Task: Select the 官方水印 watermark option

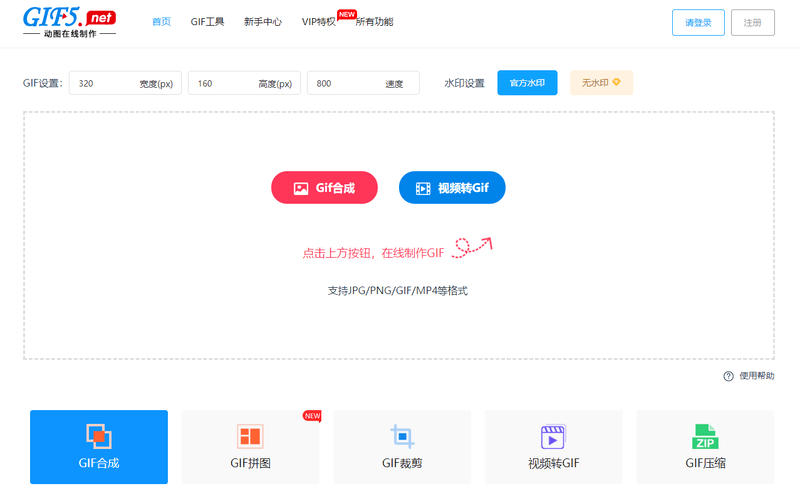Action: pyautogui.click(x=527, y=83)
